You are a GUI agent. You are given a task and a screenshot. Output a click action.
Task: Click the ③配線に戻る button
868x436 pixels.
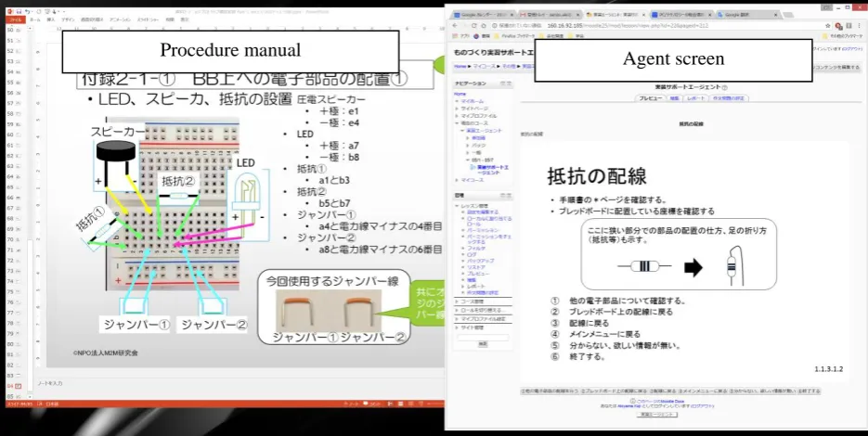click(663, 391)
